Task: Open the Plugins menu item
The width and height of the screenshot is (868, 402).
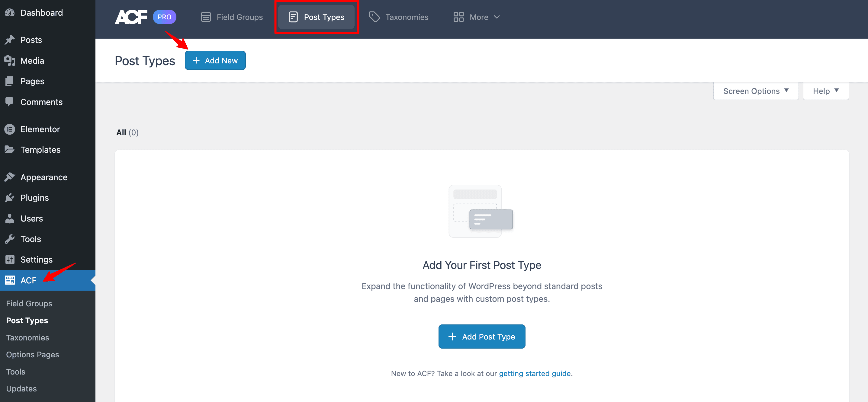Action: click(47, 198)
